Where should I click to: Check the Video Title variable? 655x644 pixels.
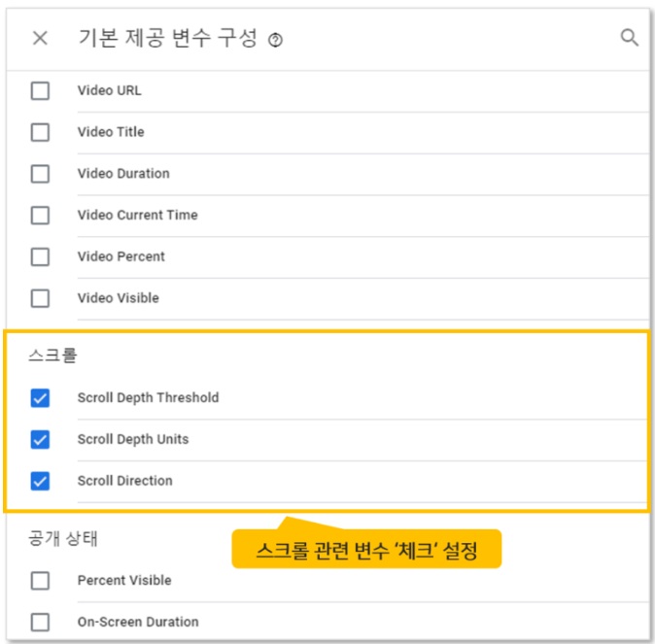(x=40, y=132)
